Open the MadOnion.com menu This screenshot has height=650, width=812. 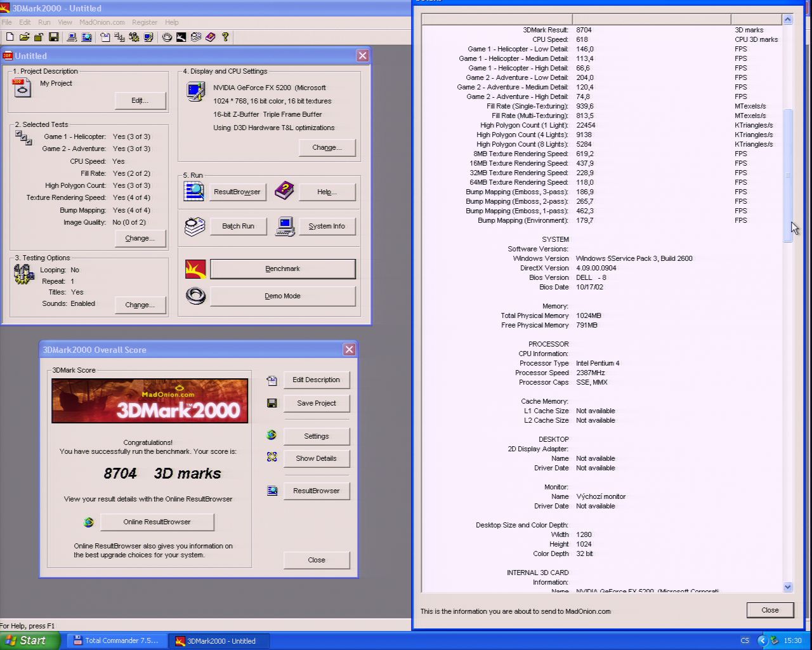pos(102,22)
